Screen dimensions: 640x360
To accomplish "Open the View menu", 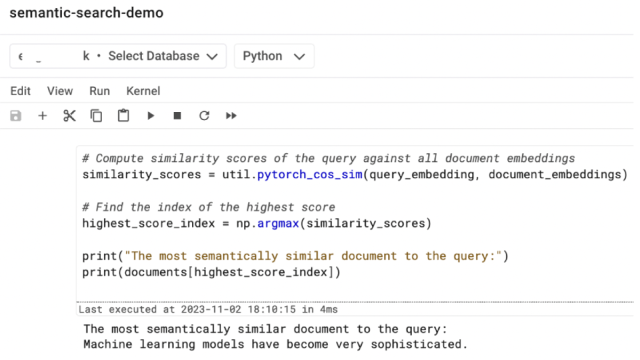I will pyautogui.click(x=60, y=91).
